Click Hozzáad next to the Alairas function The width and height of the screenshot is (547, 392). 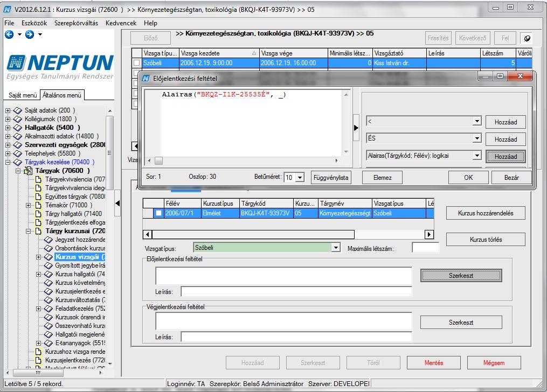tap(506, 157)
